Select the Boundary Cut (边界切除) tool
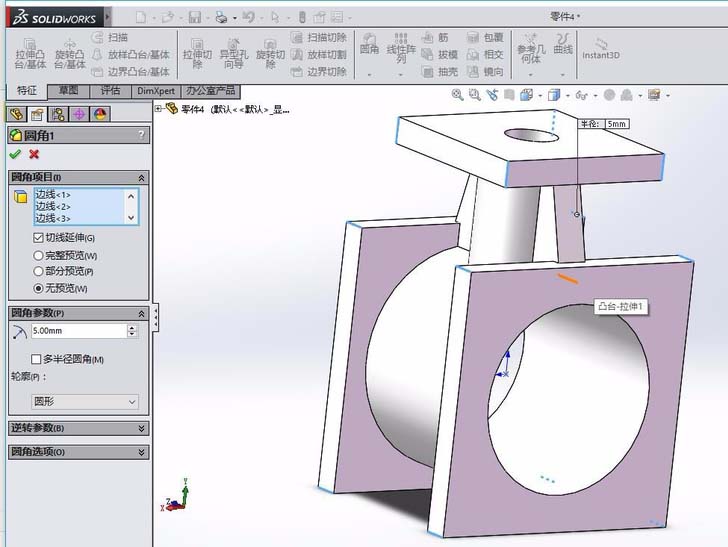 tap(319, 72)
